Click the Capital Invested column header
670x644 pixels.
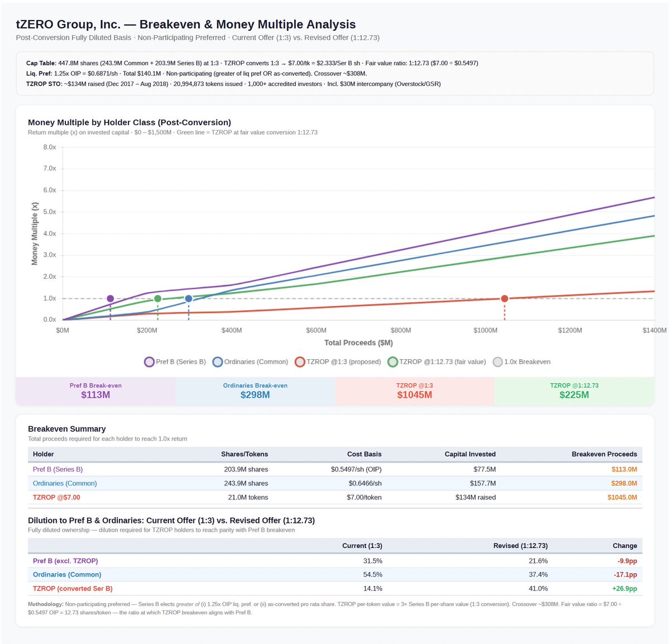470,454
